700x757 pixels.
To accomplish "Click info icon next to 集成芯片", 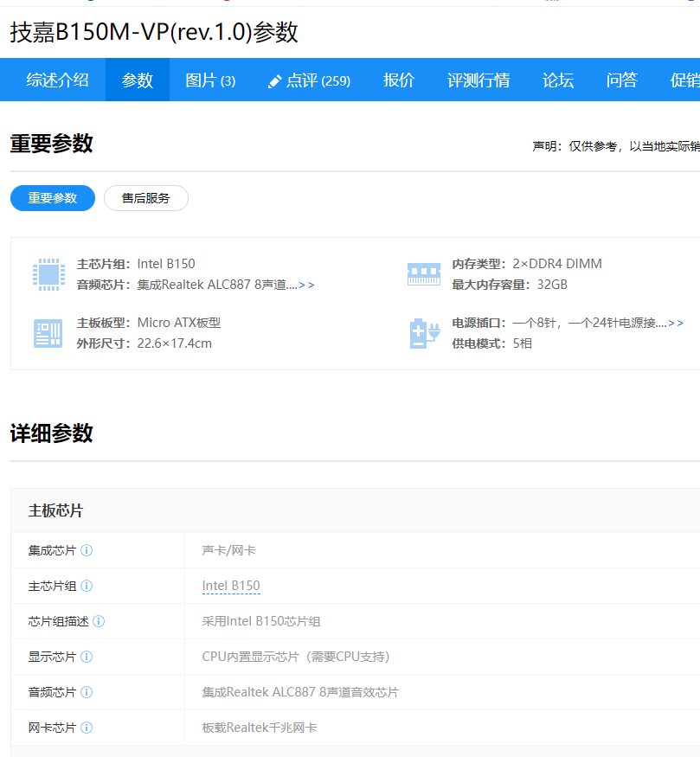I will pos(87,550).
